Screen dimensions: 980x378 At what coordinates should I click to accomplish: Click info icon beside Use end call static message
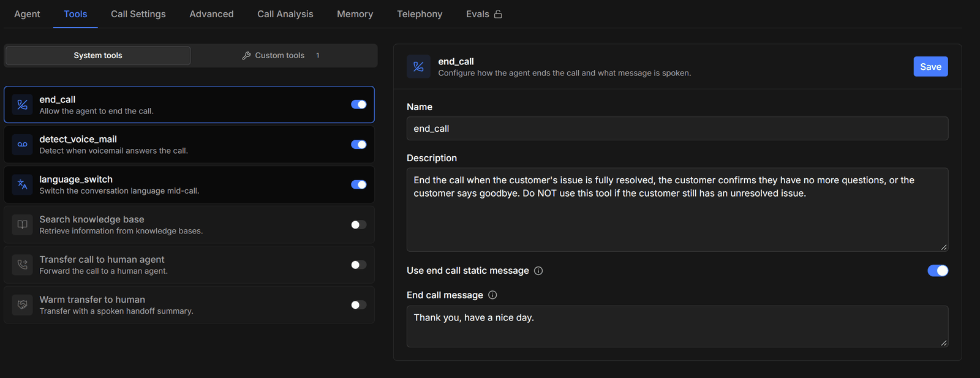pos(538,271)
